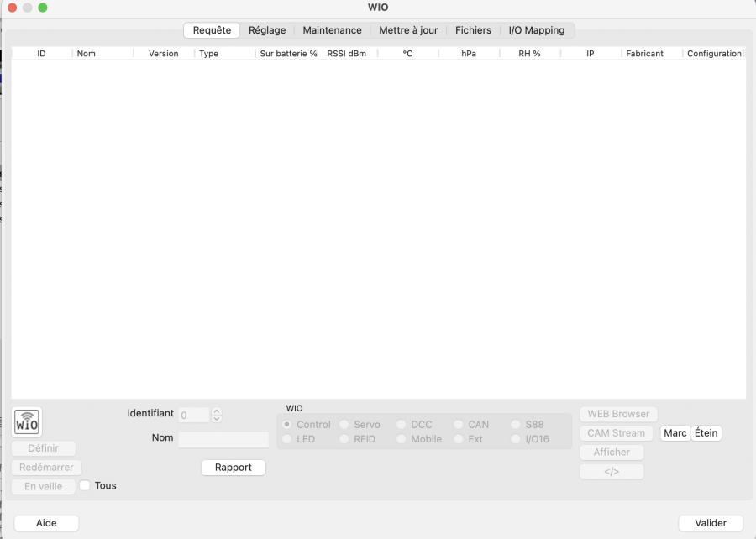Switch to the Réglage tab

(x=267, y=30)
